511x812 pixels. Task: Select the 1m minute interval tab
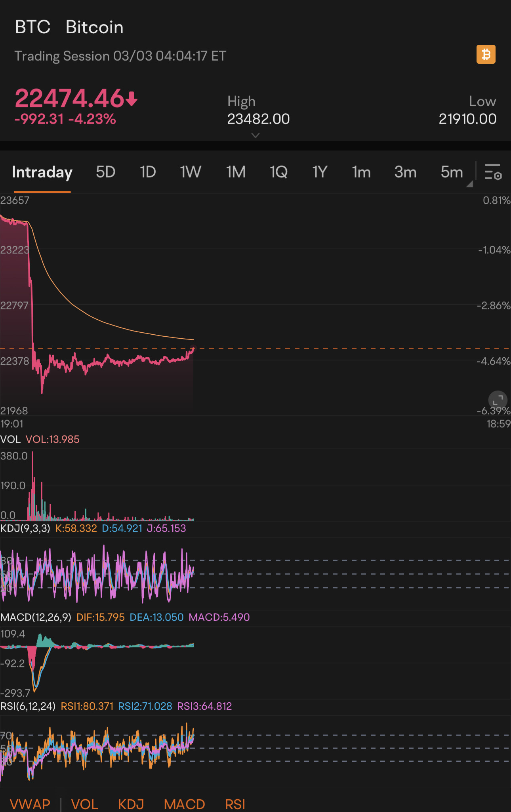tap(361, 172)
